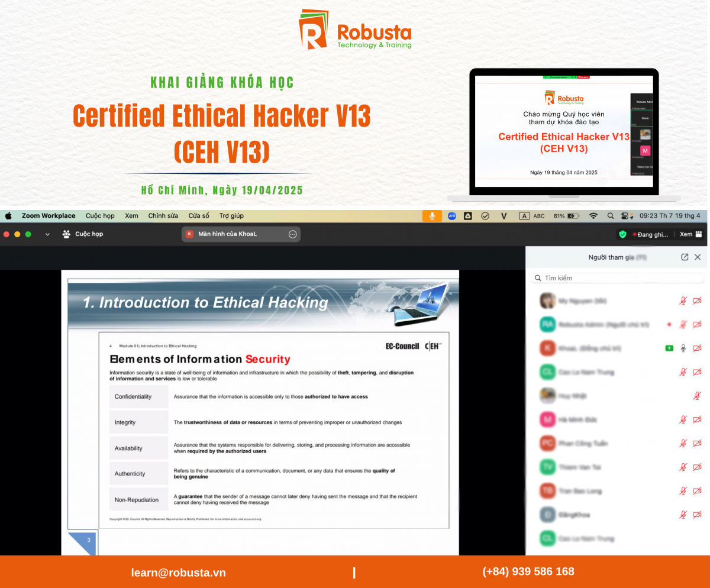This screenshot has height=588, width=710.
Task: Click the Tìm kiếm participant search field
Action: coord(617,278)
